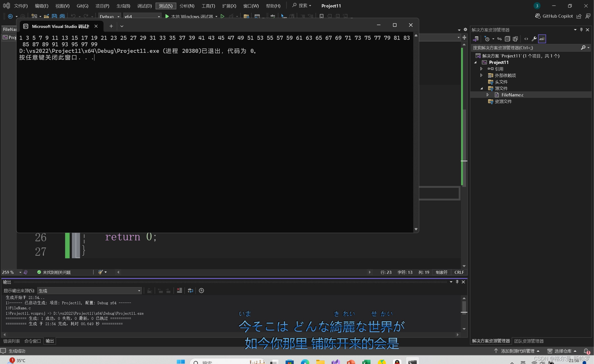Image resolution: width=594 pixels, height=364 pixels.
Task: Click the 制表符 indicator in the editor bar
Action: pos(442,272)
